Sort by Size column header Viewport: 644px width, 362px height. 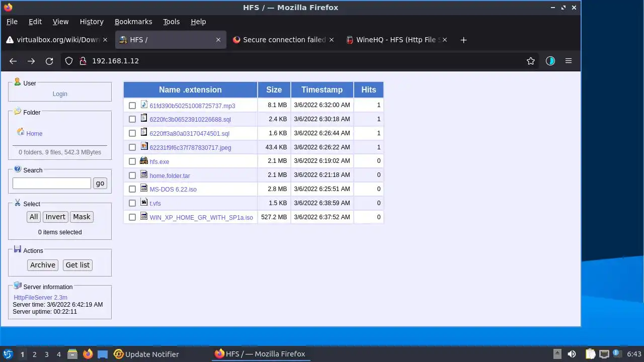pyautogui.click(x=274, y=89)
